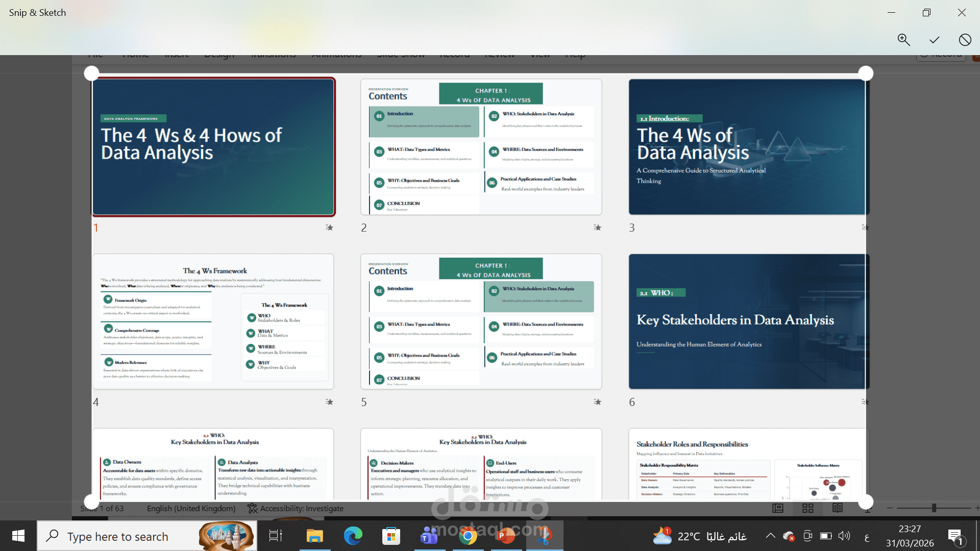980x551 pixels.
Task: Click English (United Kingdom) language indicator
Action: click(x=191, y=509)
